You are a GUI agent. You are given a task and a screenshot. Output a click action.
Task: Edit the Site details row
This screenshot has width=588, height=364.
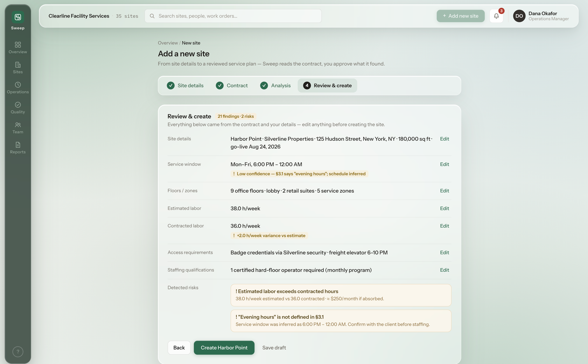[444, 139]
